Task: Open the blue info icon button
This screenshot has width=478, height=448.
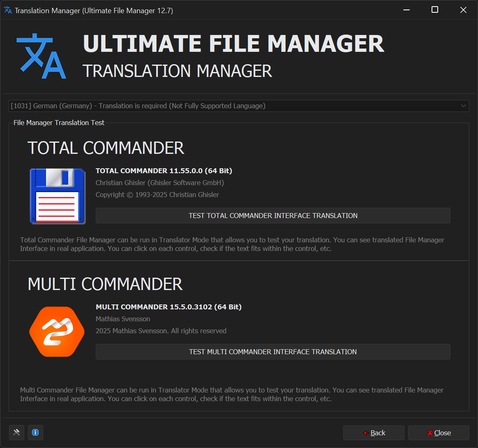Action: coord(35,432)
